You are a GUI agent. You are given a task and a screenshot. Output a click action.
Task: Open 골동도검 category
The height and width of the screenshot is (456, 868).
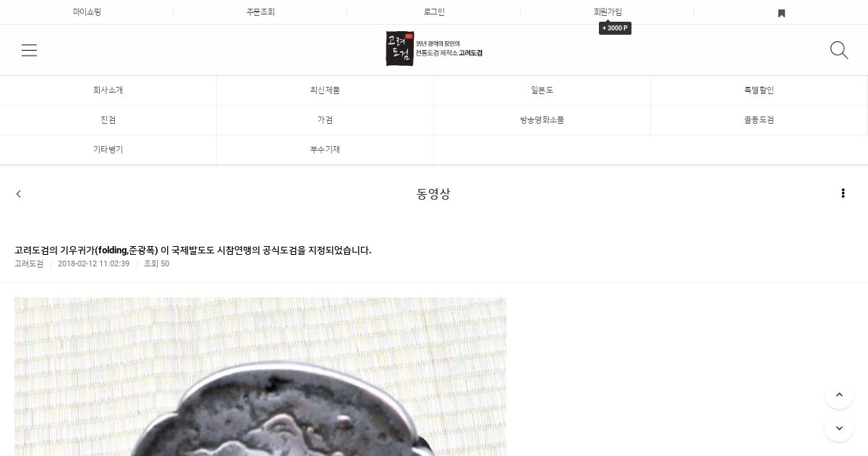pyautogui.click(x=759, y=120)
